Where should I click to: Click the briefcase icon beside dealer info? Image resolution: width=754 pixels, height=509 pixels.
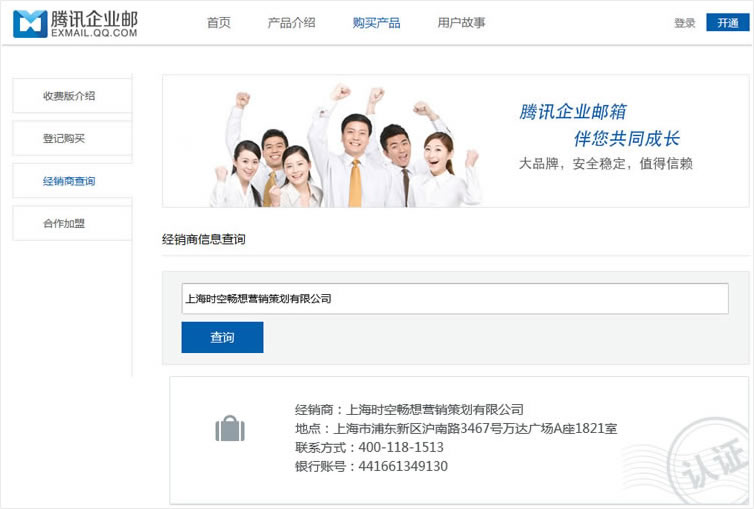coord(230,428)
